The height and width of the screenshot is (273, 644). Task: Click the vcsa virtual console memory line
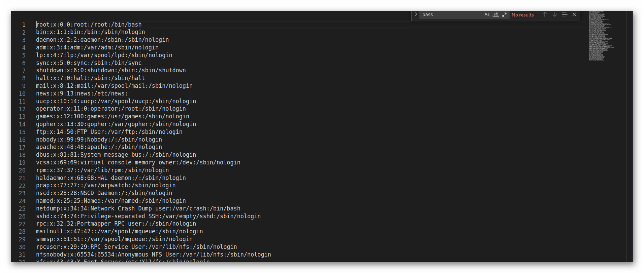pyautogui.click(x=138, y=162)
